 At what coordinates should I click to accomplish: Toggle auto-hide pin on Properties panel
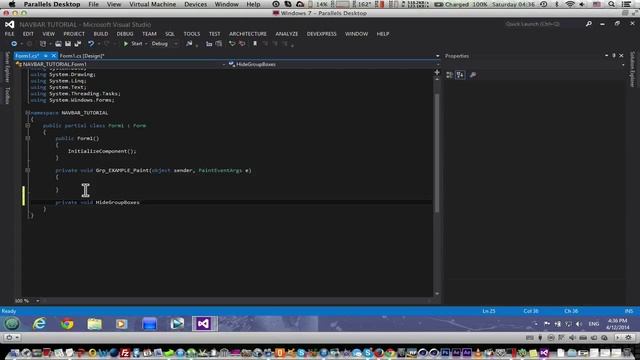point(613,56)
